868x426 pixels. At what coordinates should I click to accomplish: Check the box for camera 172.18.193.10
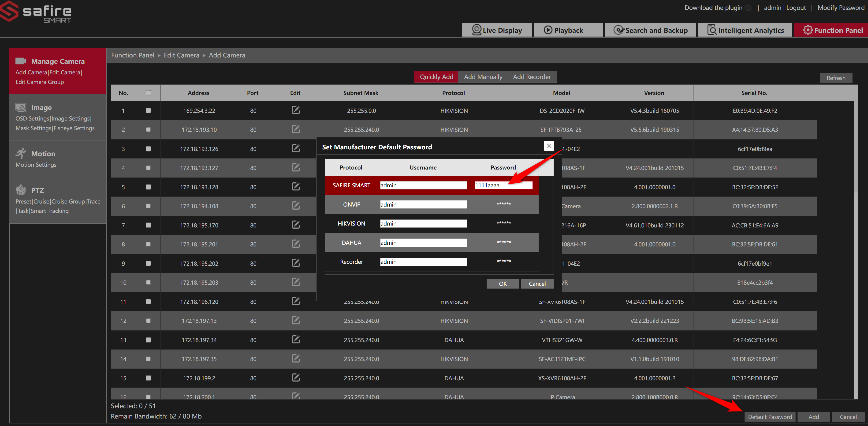(148, 129)
